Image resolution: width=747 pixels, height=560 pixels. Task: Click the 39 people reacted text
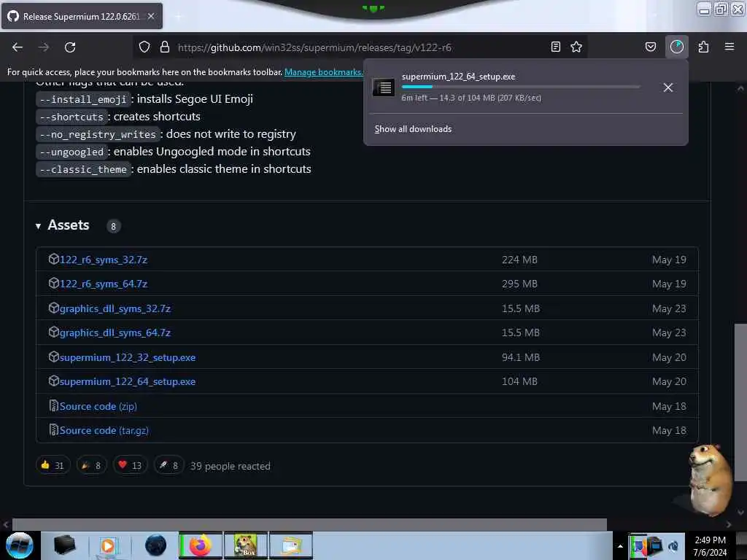tap(230, 466)
